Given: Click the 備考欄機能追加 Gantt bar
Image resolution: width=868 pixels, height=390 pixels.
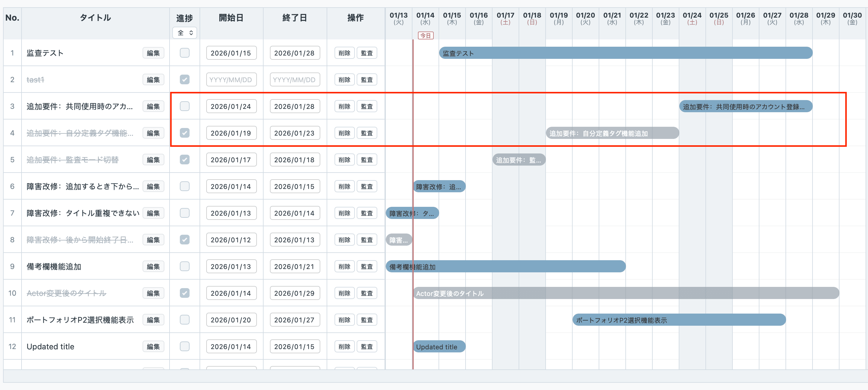Looking at the screenshot, I should (506, 266).
